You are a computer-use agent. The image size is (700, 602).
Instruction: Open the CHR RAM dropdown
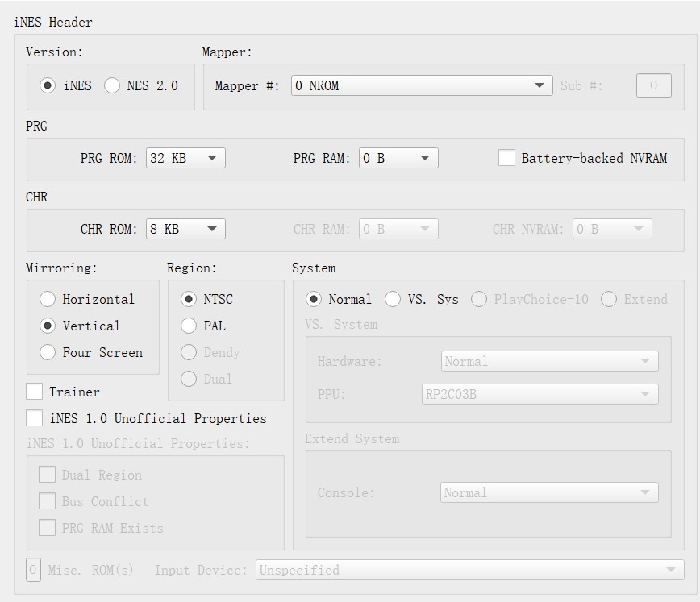tap(398, 229)
